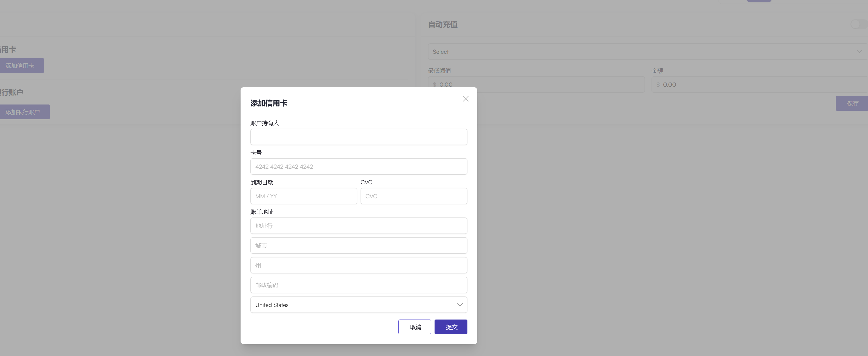Image resolution: width=868 pixels, height=356 pixels.
Task: Click the 账单地址 label text
Action: 262,212
